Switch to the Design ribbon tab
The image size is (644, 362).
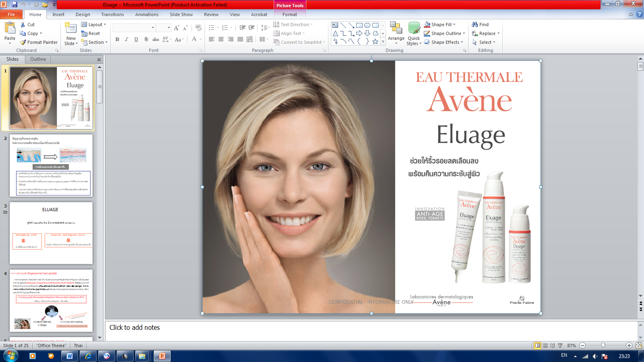pos(83,14)
